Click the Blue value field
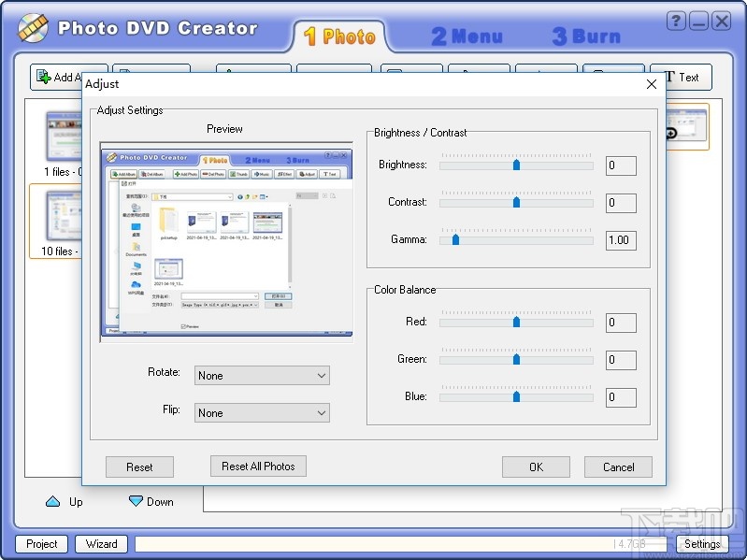 pyautogui.click(x=621, y=397)
